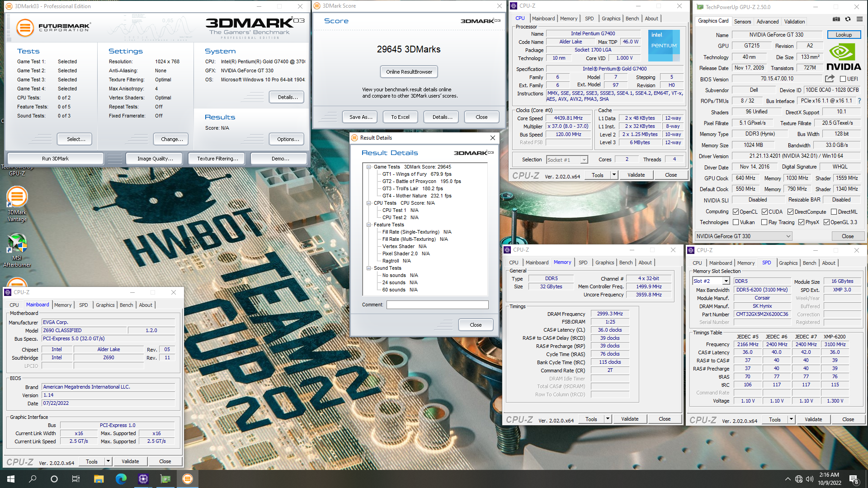Click the Lookup button in GPU-Z
Image resolution: width=868 pixels, height=488 pixels.
[844, 35]
